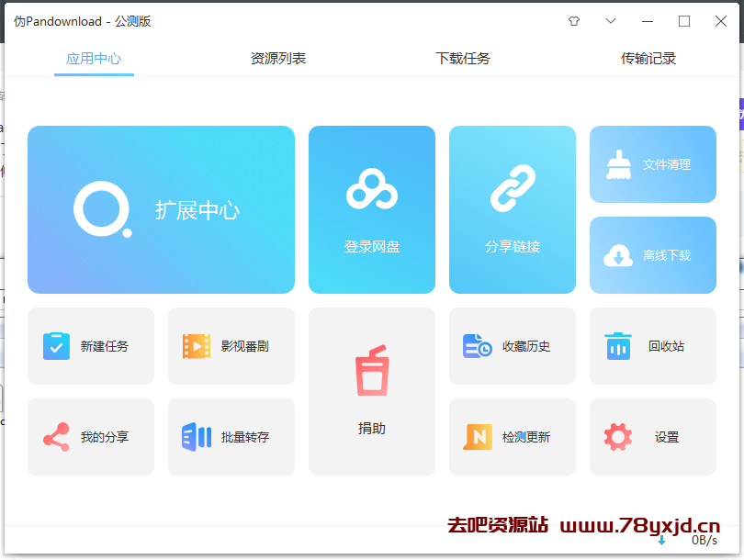The image size is (744, 560).
Task: Click the chain link icon for 分享链接
Action: [513, 188]
